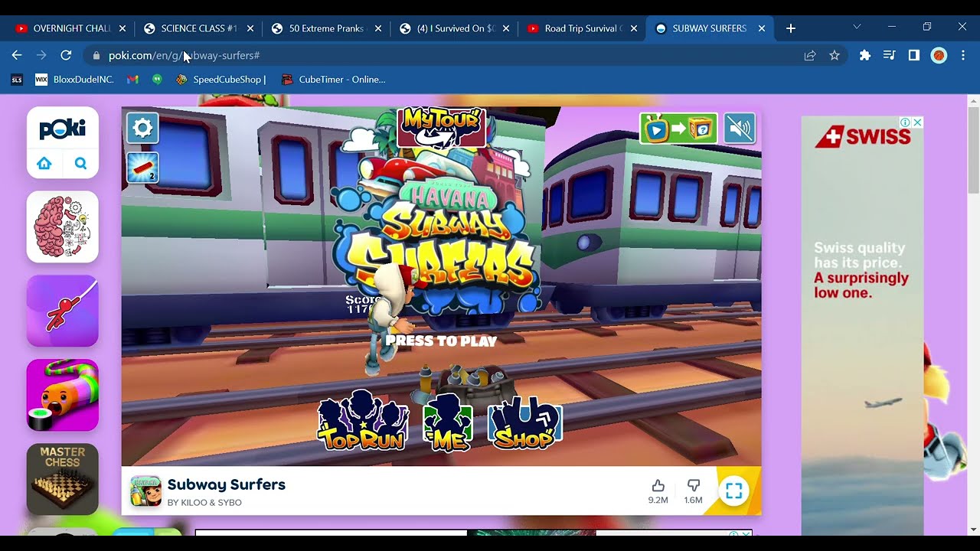Expand the tab search dropdown
This screenshot has height=551, width=980.
click(856, 27)
